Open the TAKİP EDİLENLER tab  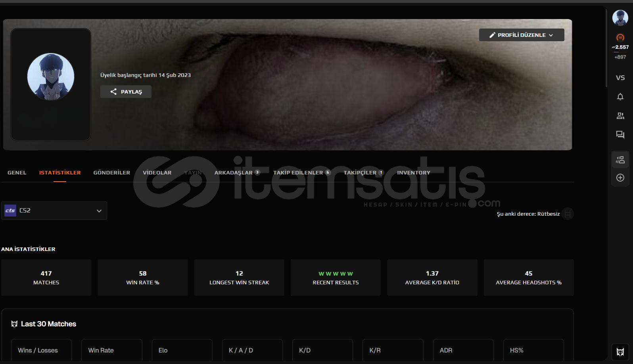(x=302, y=172)
